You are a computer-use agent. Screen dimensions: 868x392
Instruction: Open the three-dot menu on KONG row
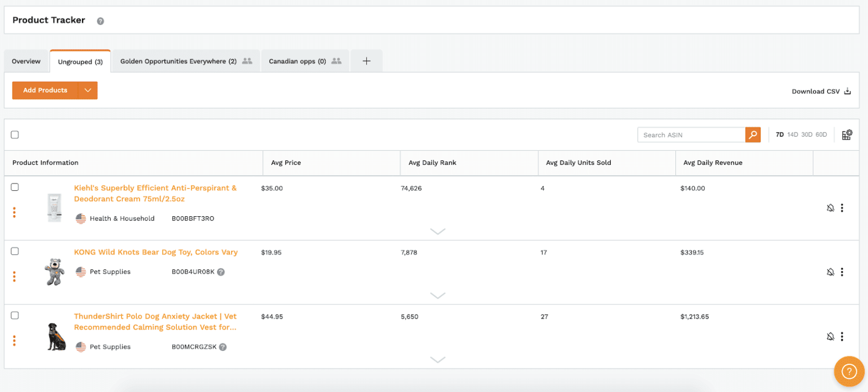click(842, 272)
